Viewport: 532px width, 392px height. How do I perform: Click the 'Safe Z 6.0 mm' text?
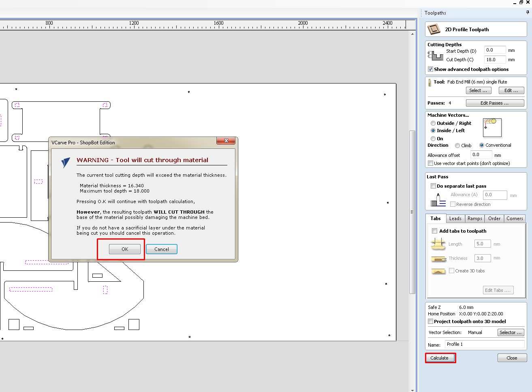451,307
